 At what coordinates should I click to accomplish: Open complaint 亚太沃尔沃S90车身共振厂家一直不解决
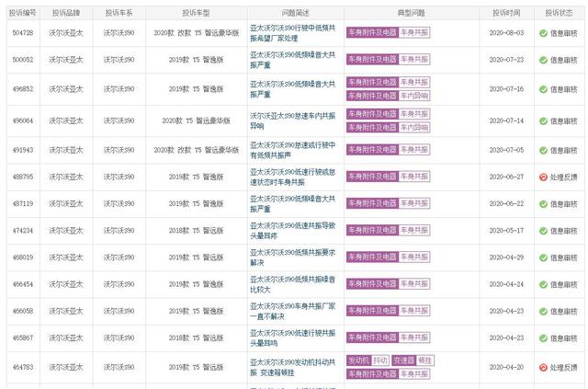292,311
